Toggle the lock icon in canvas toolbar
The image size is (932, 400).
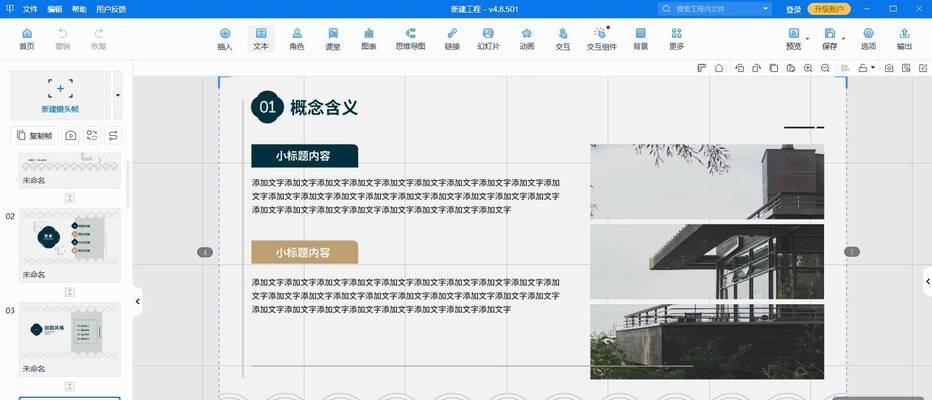(862, 68)
